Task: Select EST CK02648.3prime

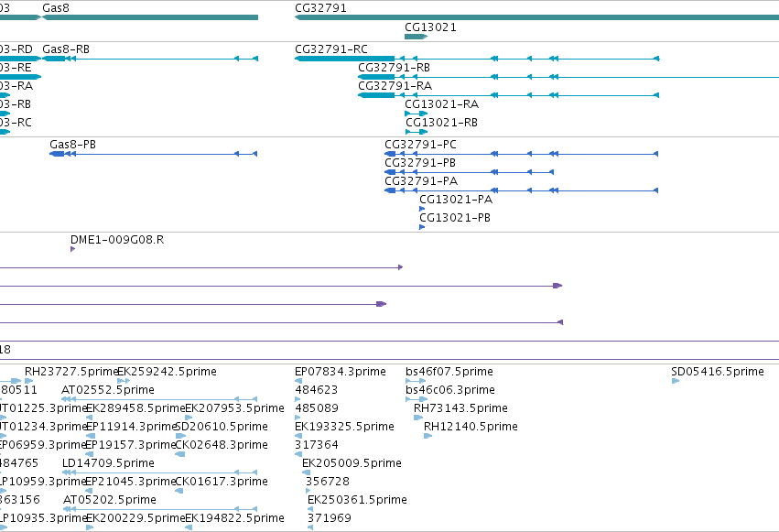Action: pyautogui.click(x=180, y=454)
